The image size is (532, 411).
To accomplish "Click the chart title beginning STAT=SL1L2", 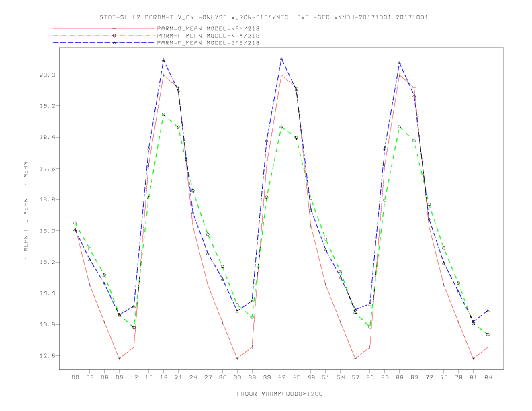I will [x=263, y=17].
